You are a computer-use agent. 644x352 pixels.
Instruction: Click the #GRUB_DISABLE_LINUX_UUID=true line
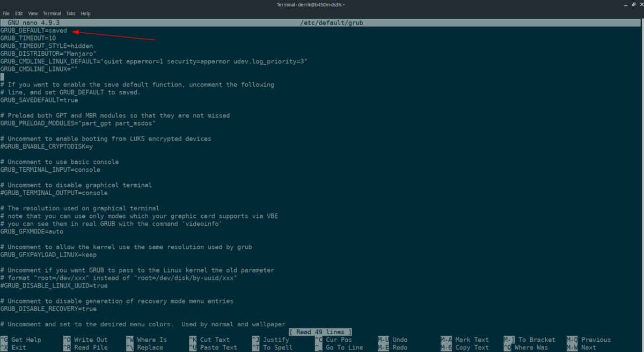click(54, 286)
